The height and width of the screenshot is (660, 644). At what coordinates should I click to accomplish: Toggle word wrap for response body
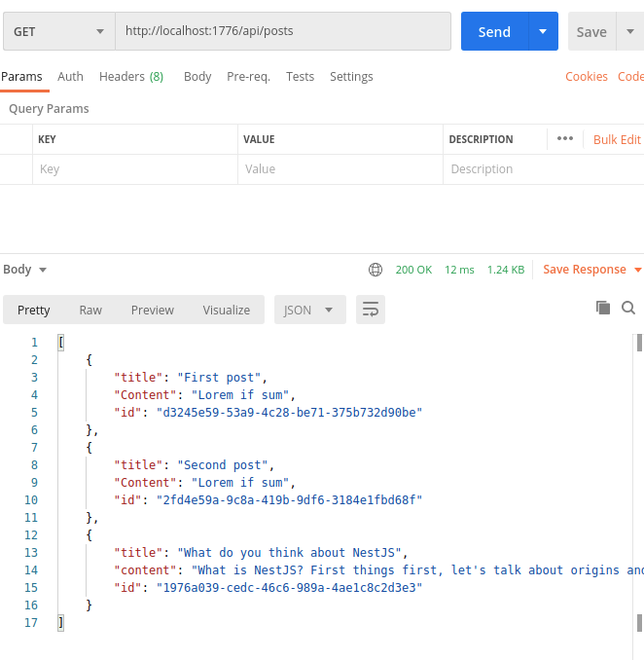tap(371, 310)
